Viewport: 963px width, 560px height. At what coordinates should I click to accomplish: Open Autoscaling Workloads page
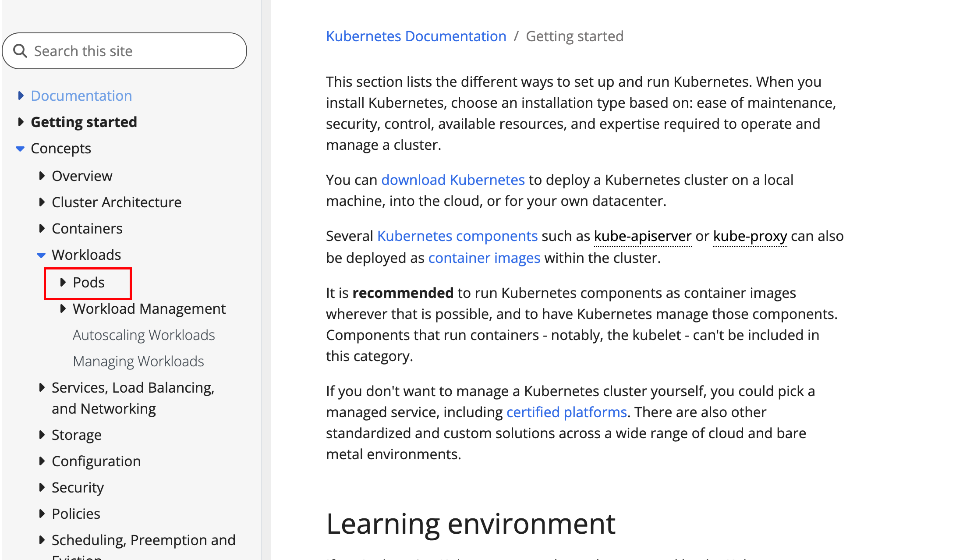pyautogui.click(x=144, y=335)
